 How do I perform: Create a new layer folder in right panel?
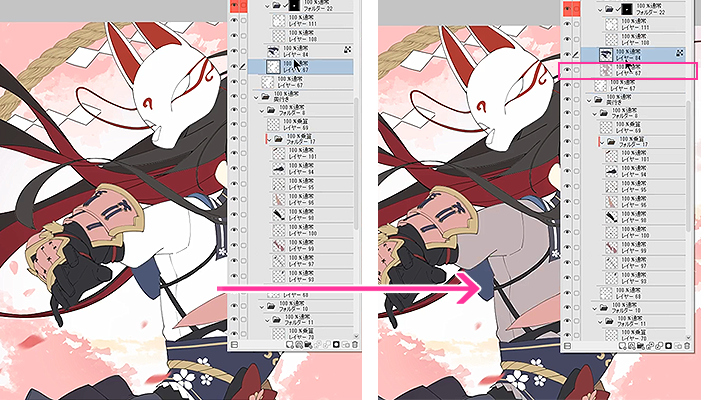pyautogui.click(x=641, y=346)
